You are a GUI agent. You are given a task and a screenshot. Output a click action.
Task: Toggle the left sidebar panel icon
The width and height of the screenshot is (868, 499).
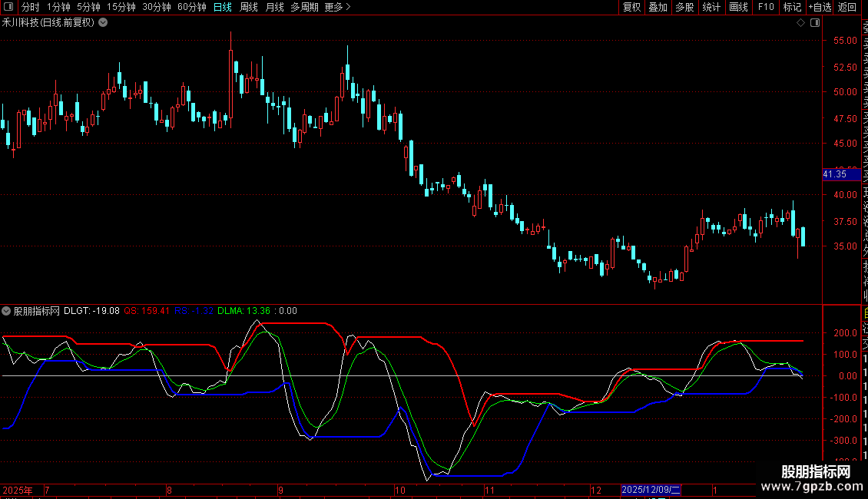tap(8, 7)
